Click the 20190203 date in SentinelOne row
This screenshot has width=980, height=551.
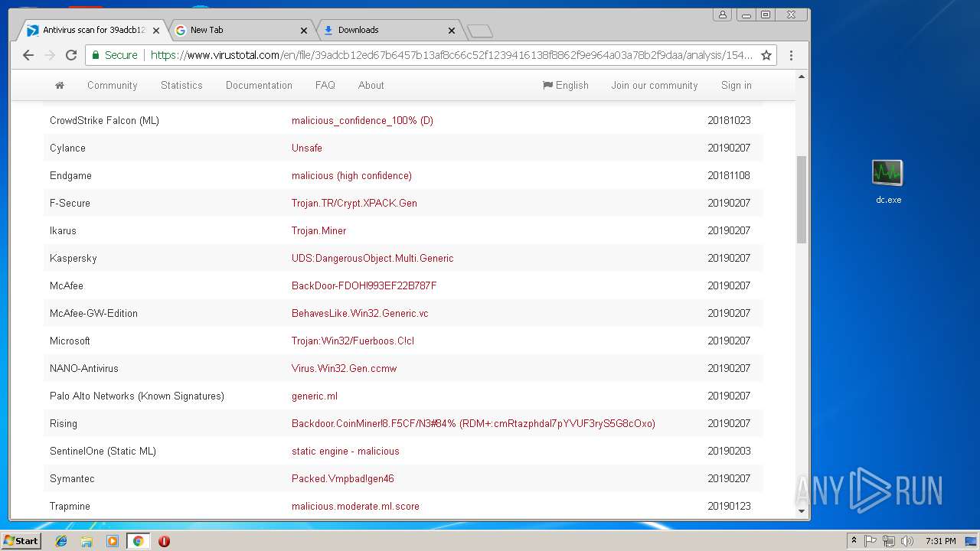click(729, 451)
